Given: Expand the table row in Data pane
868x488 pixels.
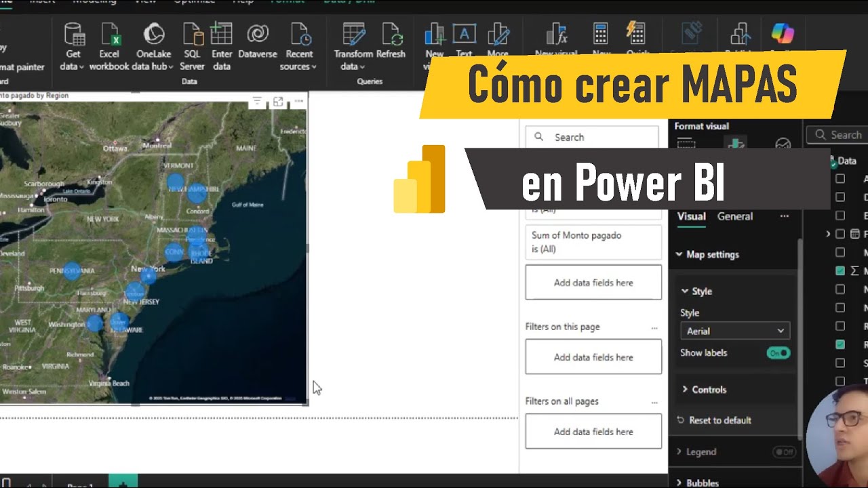Looking at the screenshot, I should pos(828,234).
